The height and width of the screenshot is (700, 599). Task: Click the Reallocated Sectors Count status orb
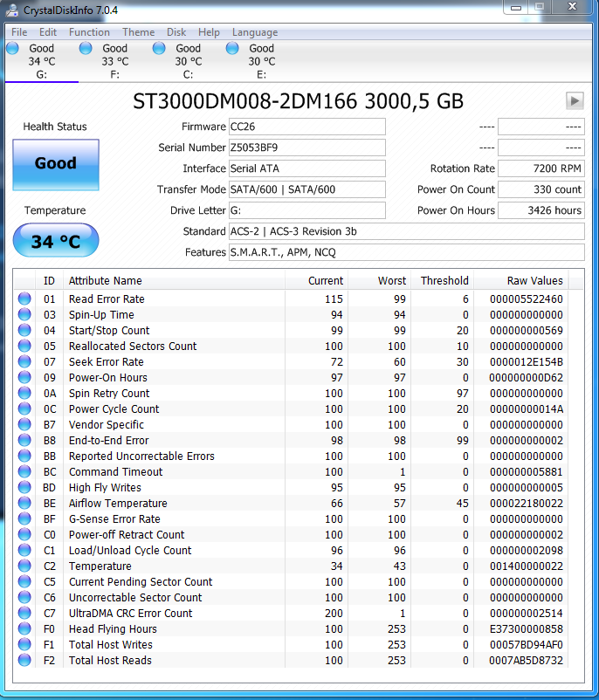(24, 347)
